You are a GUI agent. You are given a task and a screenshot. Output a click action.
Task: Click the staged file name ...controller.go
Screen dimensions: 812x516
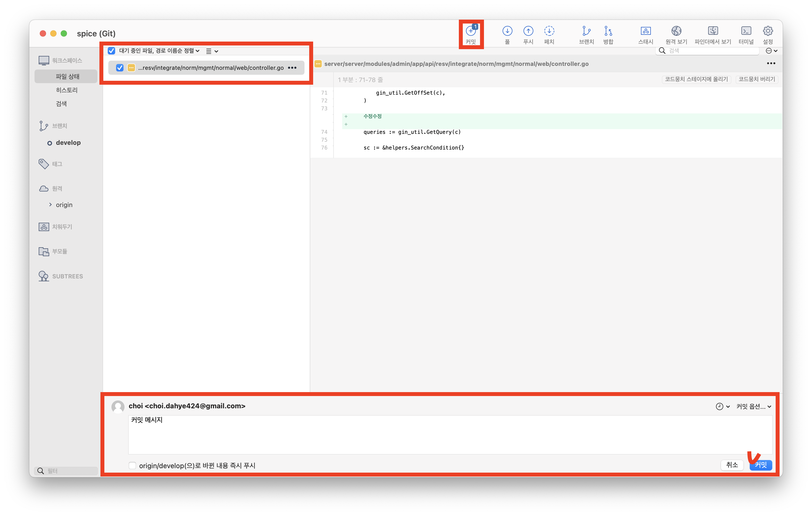click(211, 68)
